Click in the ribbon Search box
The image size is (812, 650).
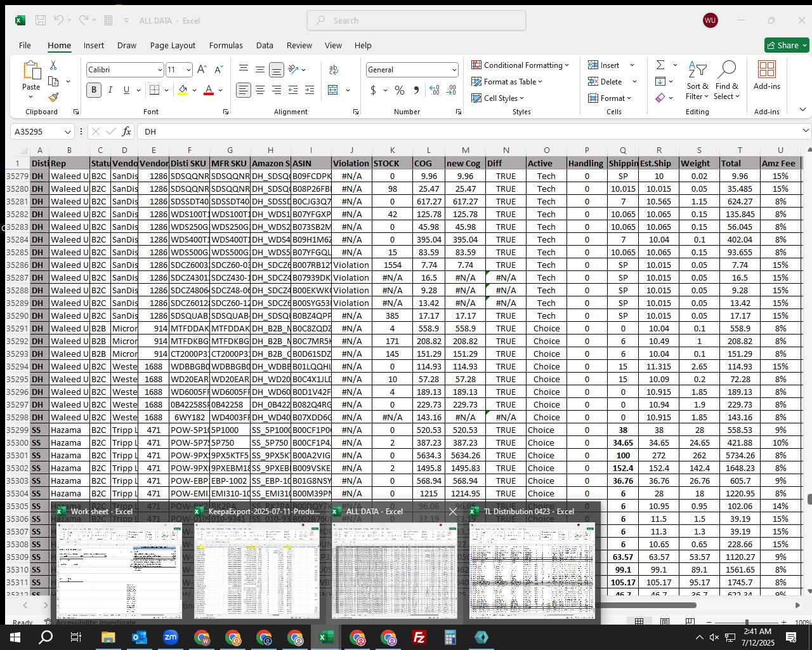[x=417, y=20]
